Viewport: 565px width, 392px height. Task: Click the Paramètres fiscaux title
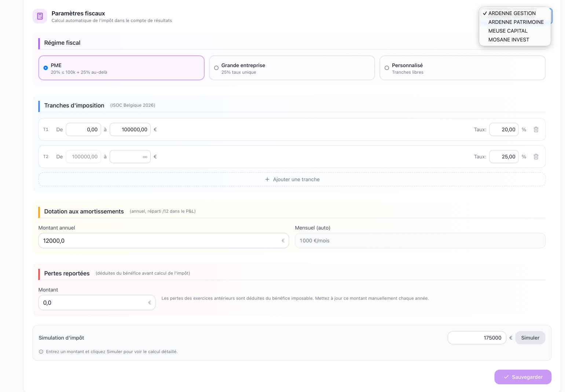coord(78,14)
